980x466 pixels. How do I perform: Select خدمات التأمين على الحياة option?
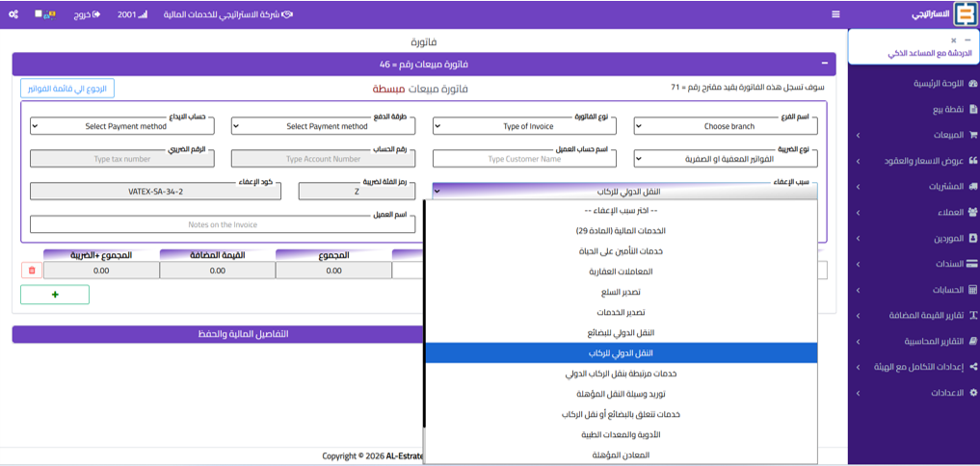(x=621, y=251)
